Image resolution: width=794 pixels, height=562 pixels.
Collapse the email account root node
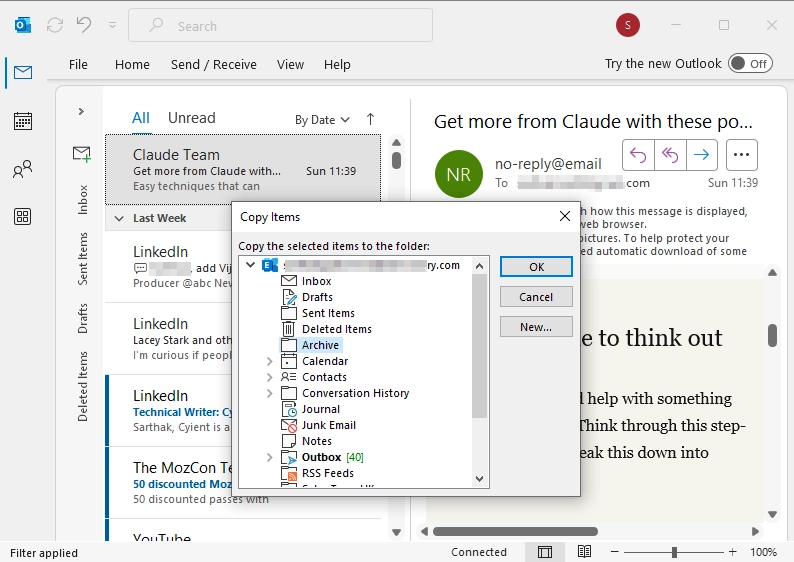[x=250, y=265]
